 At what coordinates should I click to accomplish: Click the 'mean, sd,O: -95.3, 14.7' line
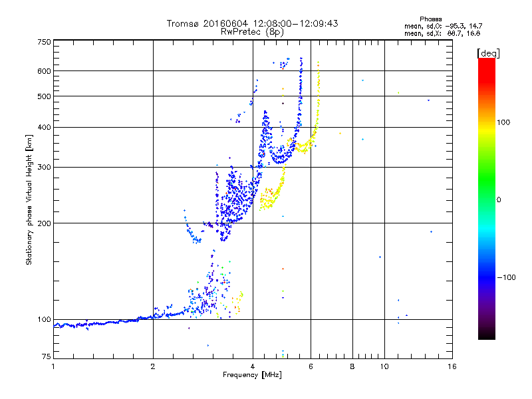tap(443, 26)
